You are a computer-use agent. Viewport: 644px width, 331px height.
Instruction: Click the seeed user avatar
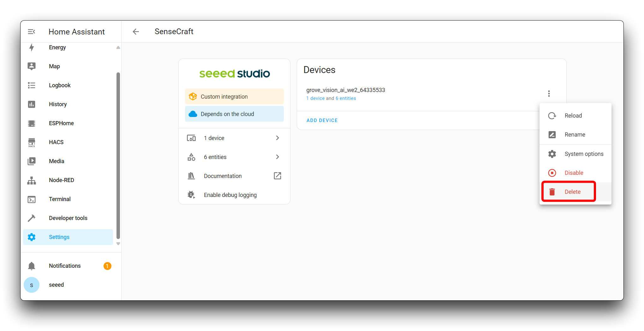(32, 285)
